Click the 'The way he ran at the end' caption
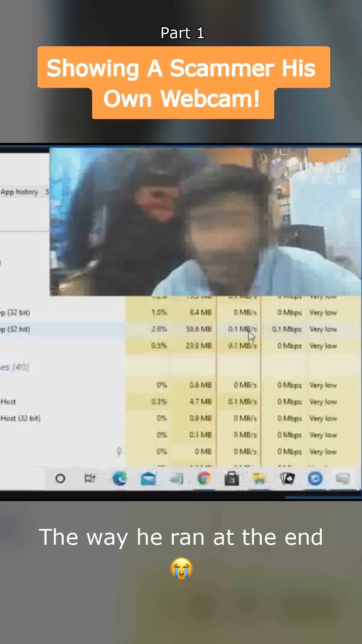 (181, 537)
